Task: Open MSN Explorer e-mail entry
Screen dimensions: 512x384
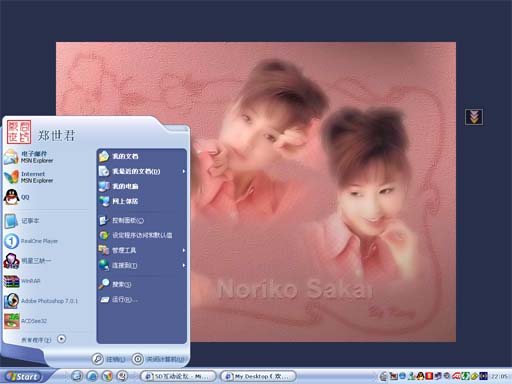Action: point(29,157)
